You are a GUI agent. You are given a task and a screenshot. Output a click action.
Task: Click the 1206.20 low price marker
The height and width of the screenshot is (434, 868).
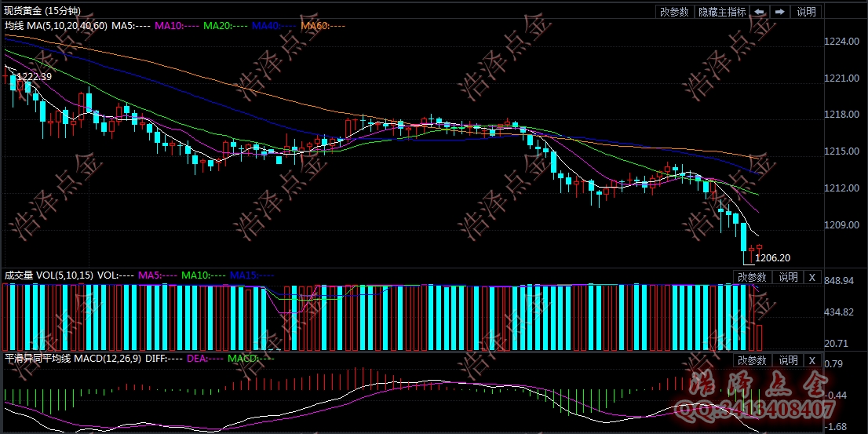(772, 257)
